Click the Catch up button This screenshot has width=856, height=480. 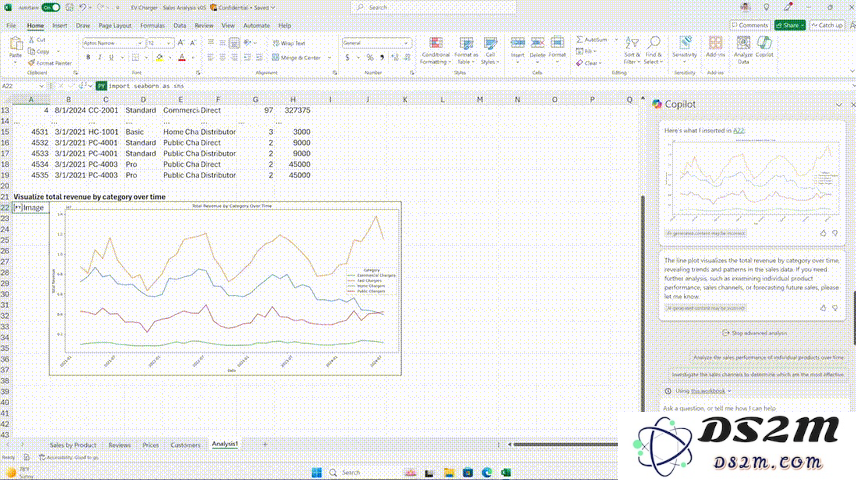point(827,25)
